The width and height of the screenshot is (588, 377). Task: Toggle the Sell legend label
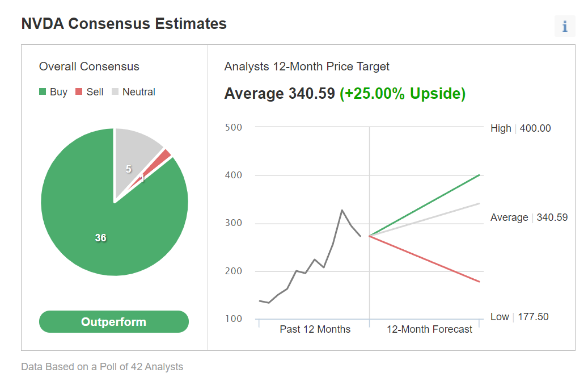click(x=95, y=92)
